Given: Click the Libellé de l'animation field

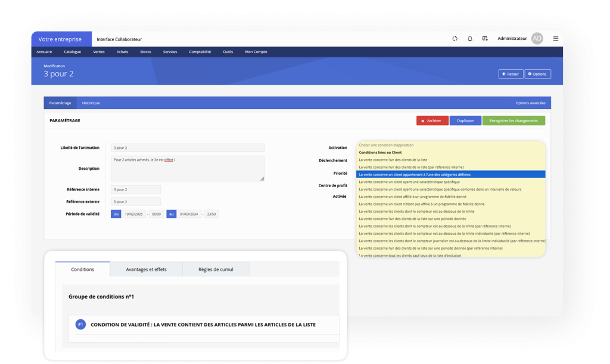Looking at the screenshot, I should [x=188, y=148].
